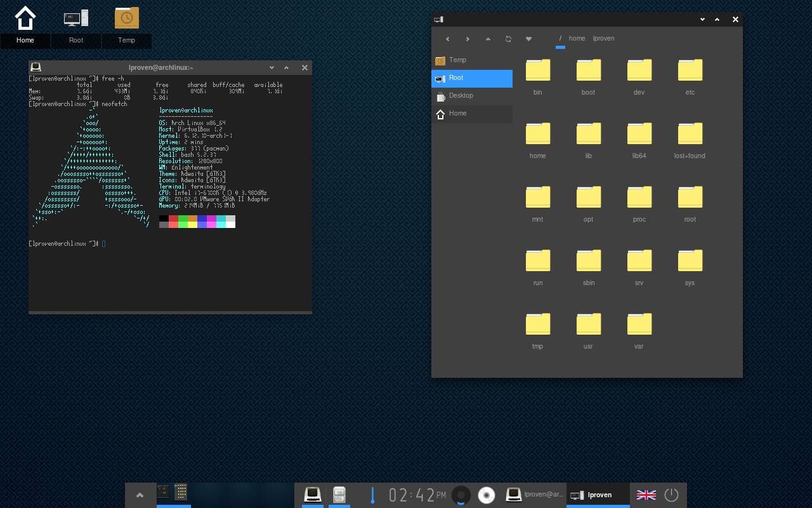Go forward in file manager
Screen dimensions: 812x508
(468, 39)
